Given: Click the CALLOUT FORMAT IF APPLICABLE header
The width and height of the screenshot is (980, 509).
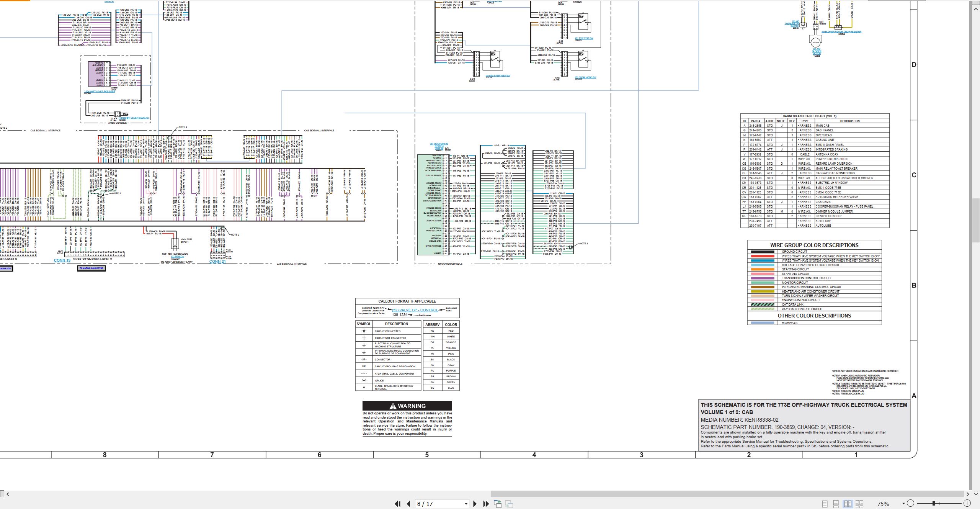Looking at the screenshot, I should [407, 301].
